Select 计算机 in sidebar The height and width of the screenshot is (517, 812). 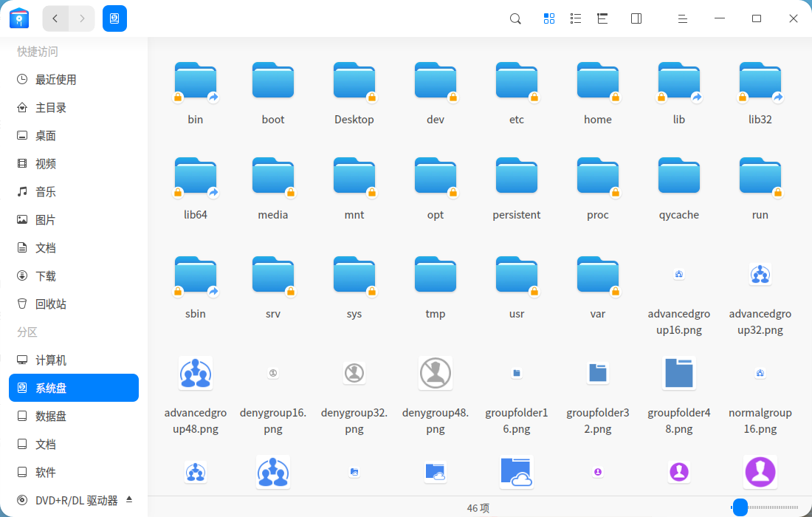pos(74,360)
